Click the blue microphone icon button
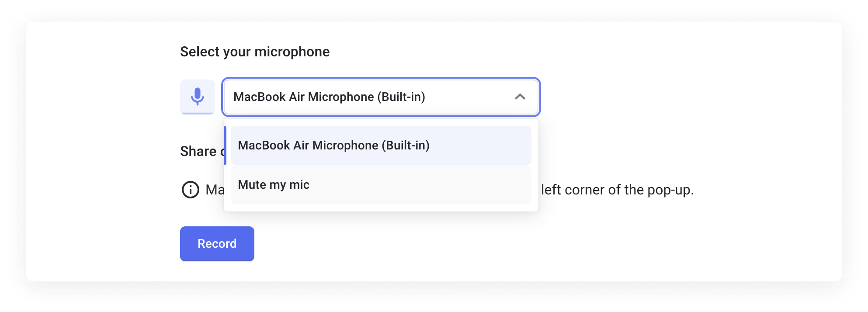Screen dimensions: 868x312 pos(198,97)
